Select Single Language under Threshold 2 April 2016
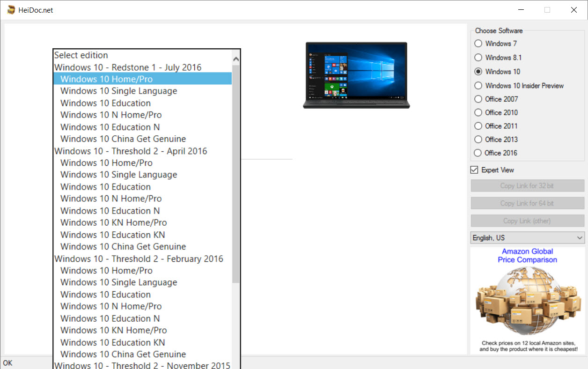This screenshot has height=369, width=588. pos(143,175)
